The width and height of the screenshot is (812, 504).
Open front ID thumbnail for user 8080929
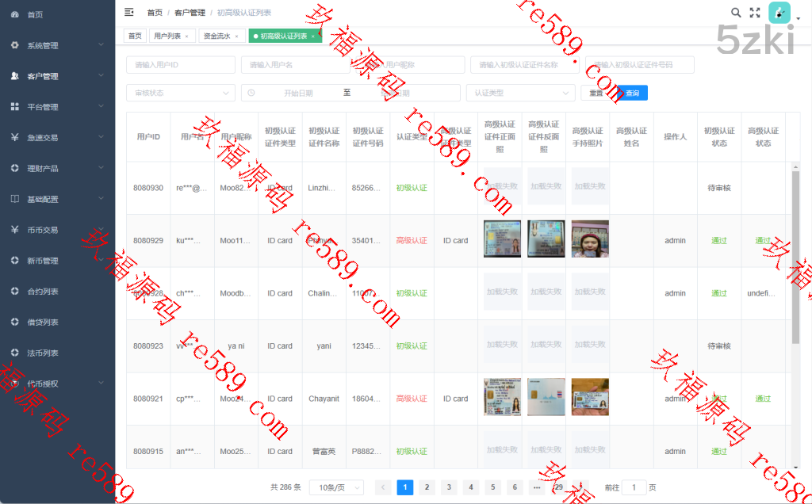(x=502, y=239)
